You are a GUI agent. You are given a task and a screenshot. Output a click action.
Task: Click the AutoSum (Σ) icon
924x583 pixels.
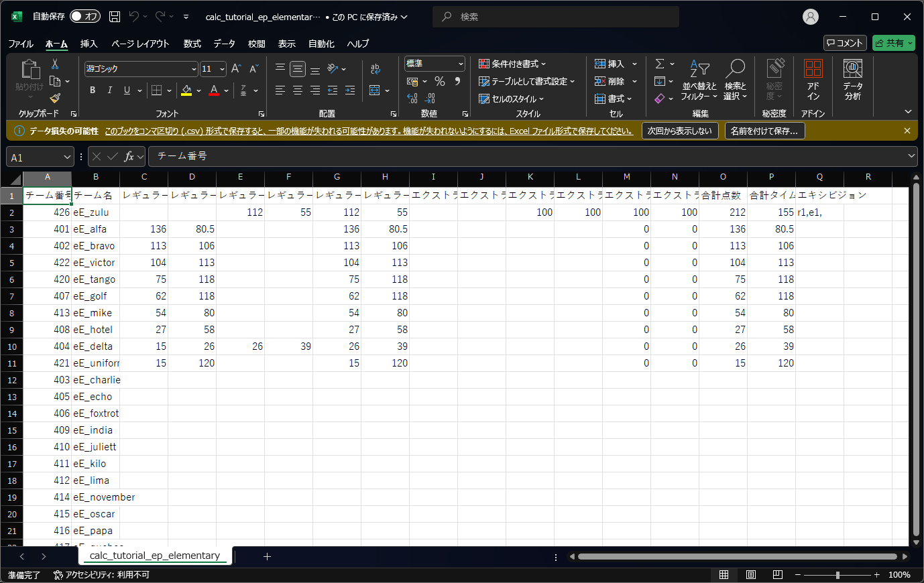click(659, 64)
